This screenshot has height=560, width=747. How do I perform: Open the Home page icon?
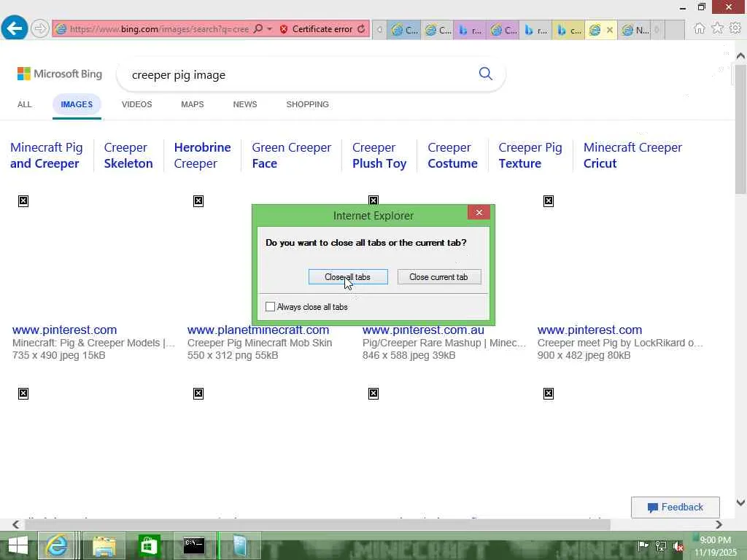point(700,28)
